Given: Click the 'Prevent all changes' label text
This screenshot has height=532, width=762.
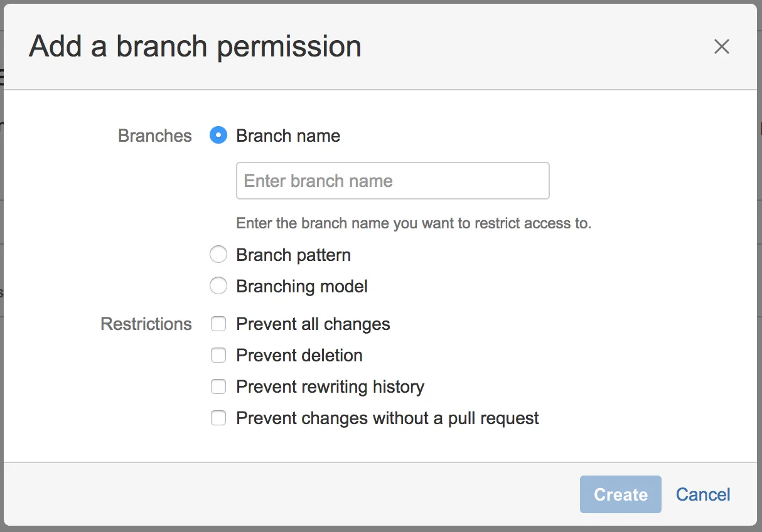Looking at the screenshot, I should (313, 324).
